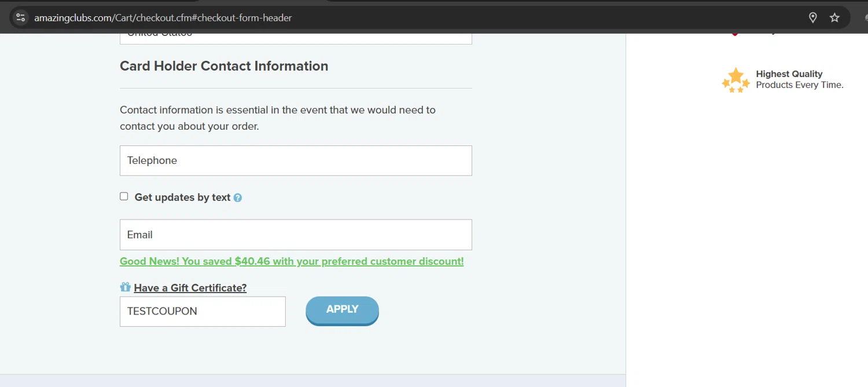This screenshot has height=387, width=868.
Task: Click the Have a Gift Certificate? link
Action: [x=190, y=288]
